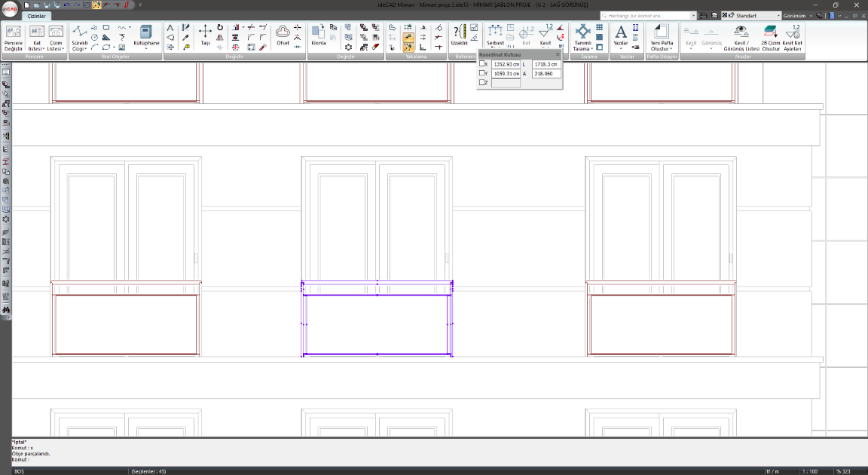
Task: Check the Z coordinate checkbox
Action: 482,83
